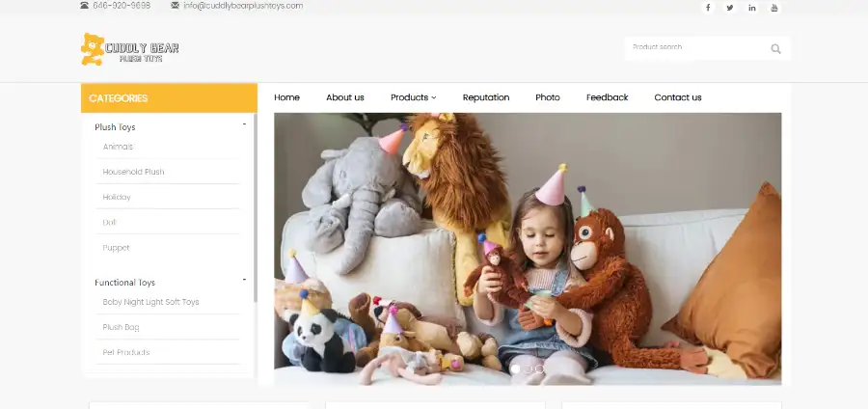Image resolution: width=868 pixels, height=409 pixels.
Task: Open the Reputation menu item
Action: 486,97
